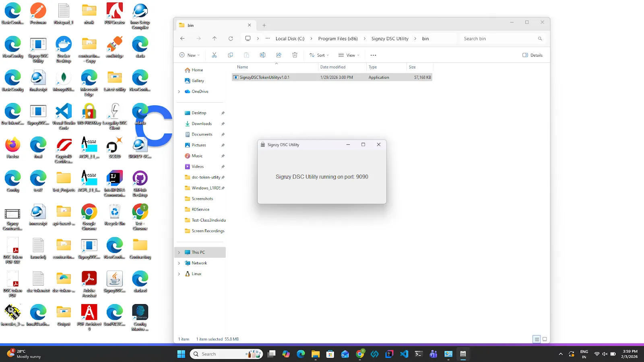
Task: Click Signzy DSC Utility breadcrumb segment
Action: pos(390,39)
